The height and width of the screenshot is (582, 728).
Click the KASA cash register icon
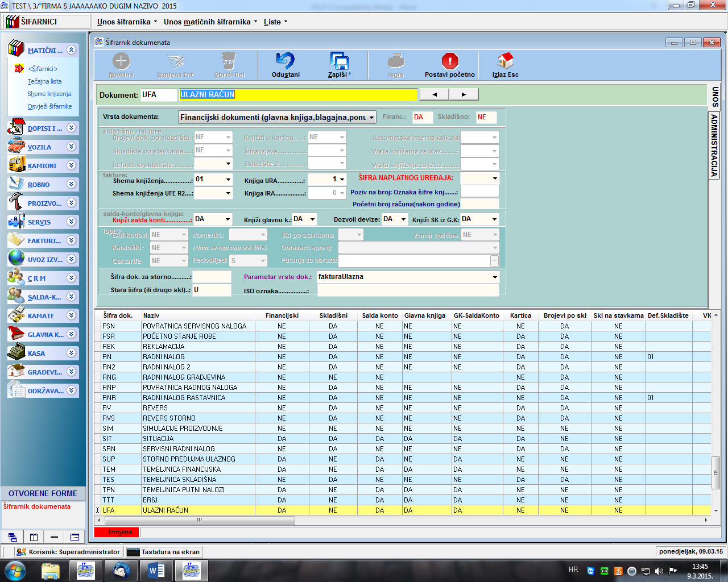pos(16,352)
